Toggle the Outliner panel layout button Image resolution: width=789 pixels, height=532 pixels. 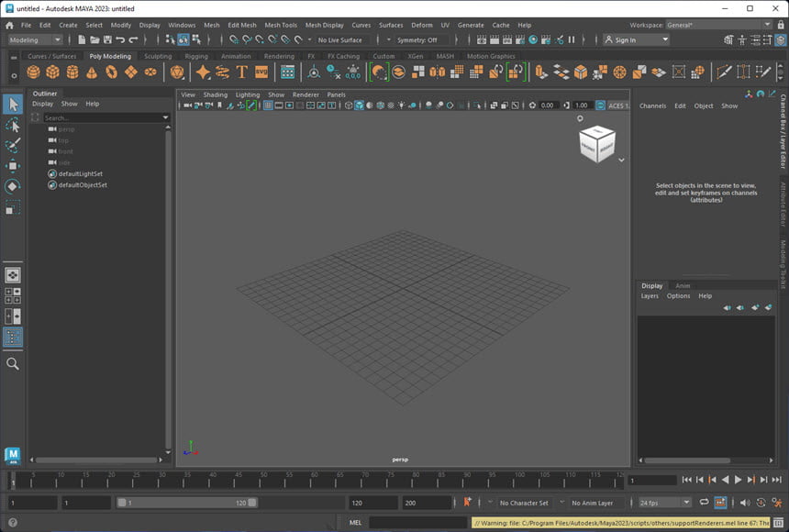(13, 337)
